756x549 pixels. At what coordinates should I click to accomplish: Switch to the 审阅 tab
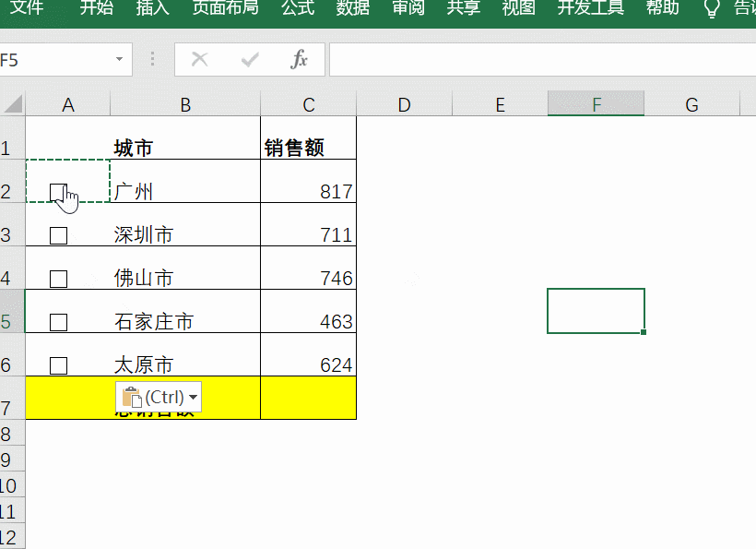click(408, 7)
